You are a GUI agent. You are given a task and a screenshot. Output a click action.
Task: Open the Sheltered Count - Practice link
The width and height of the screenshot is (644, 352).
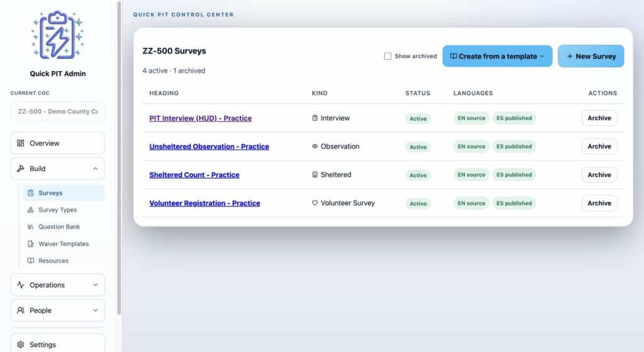tap(194, 175)
